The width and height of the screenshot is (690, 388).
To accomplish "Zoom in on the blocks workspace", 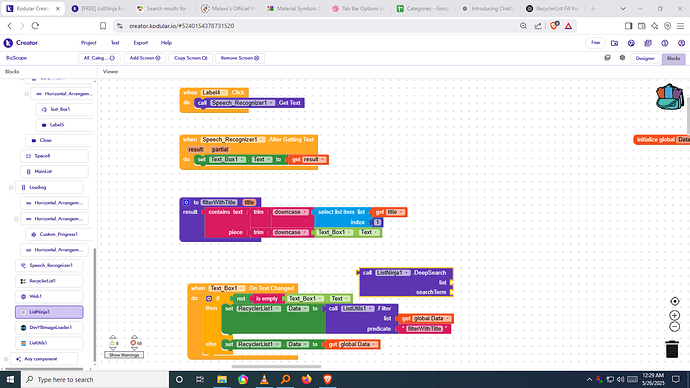I will (674, 315).
